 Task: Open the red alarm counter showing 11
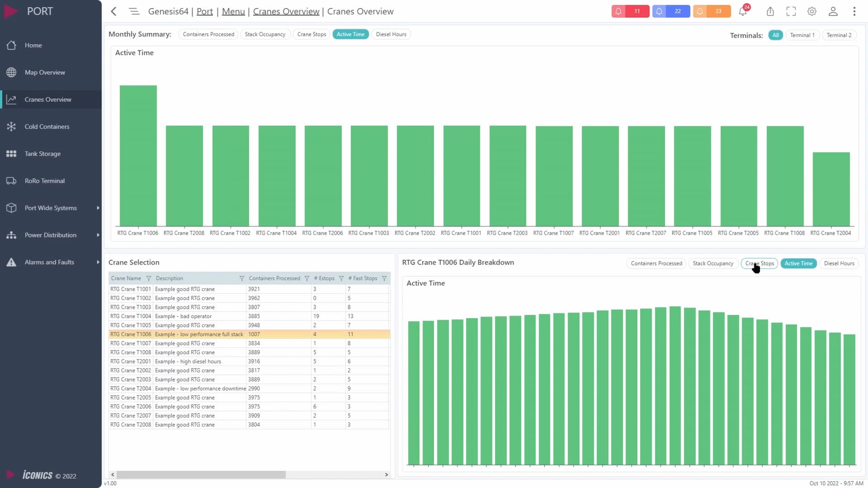pos(630,11)
